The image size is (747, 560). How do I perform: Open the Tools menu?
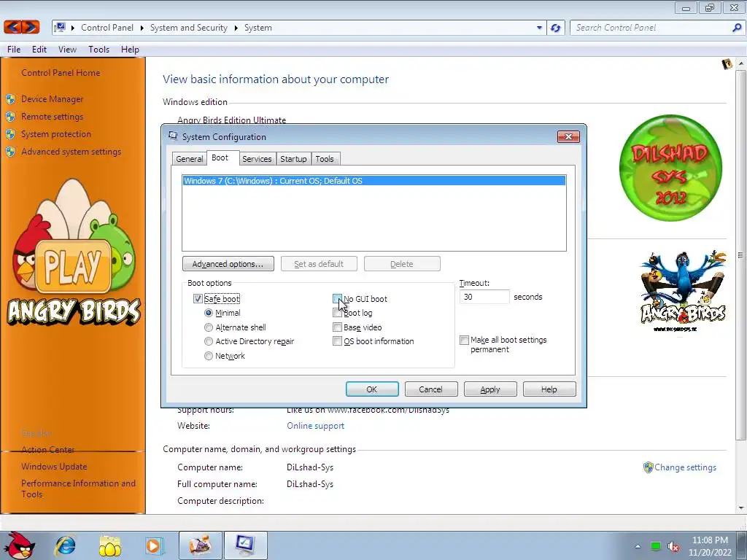(x=98, y=50)
